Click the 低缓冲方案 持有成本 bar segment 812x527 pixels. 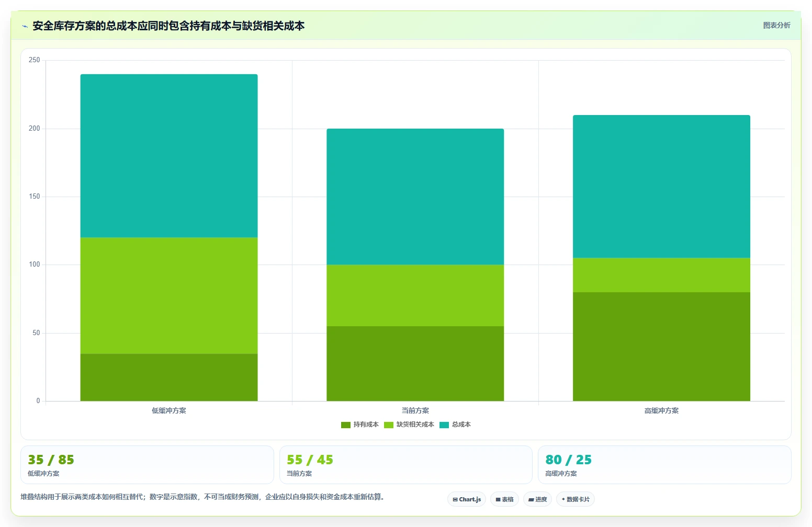(169, 377)
